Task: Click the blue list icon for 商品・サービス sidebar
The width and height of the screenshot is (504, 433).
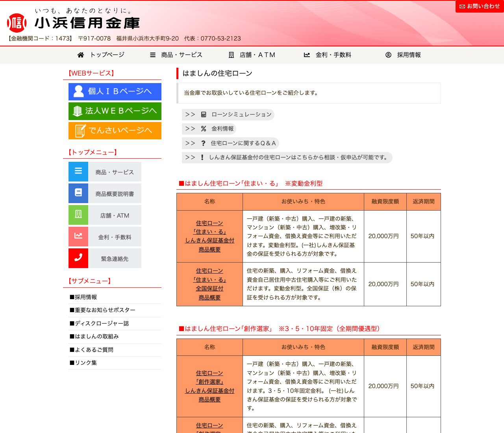Action: [x=78, y=171]
